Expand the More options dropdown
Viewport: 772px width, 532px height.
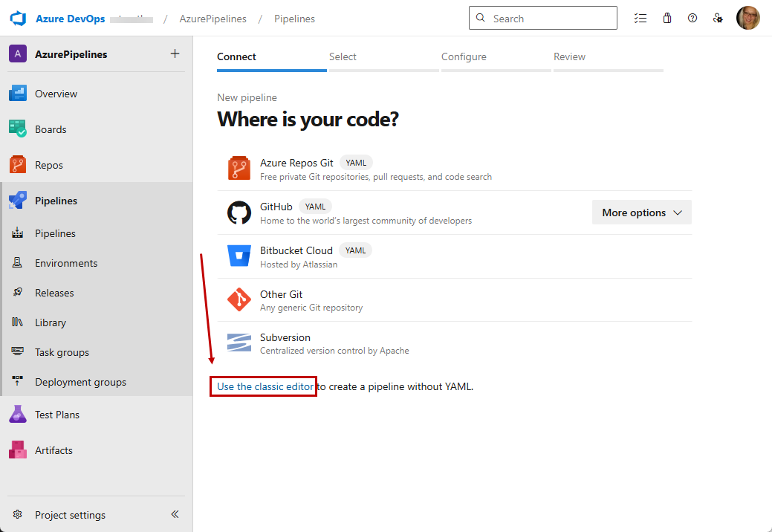(641, 212)
